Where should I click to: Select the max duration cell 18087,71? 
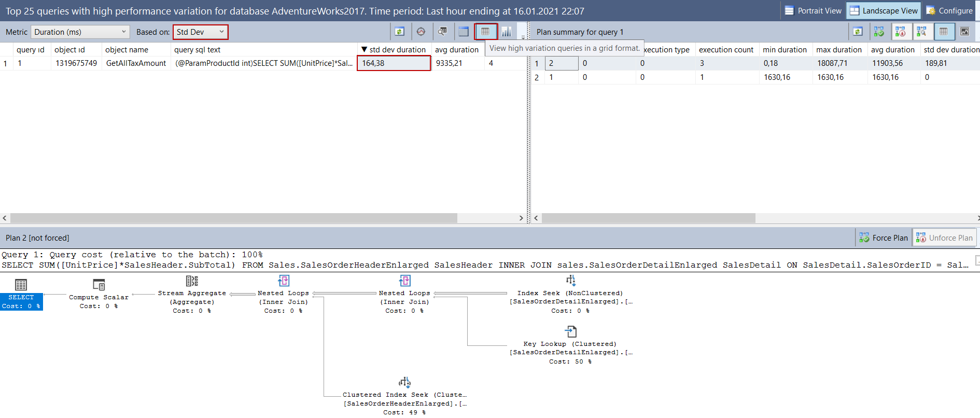[x=839, y=63]
